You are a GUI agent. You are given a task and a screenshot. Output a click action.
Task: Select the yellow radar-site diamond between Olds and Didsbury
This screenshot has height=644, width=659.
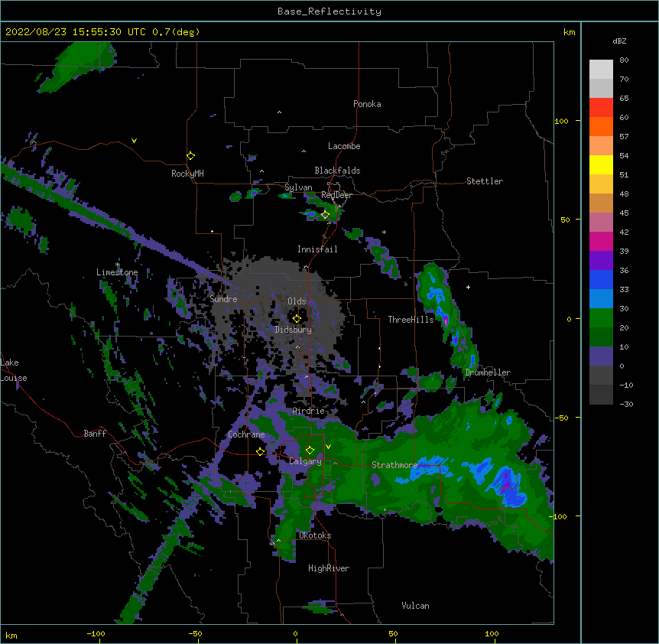tap(297, 318)
